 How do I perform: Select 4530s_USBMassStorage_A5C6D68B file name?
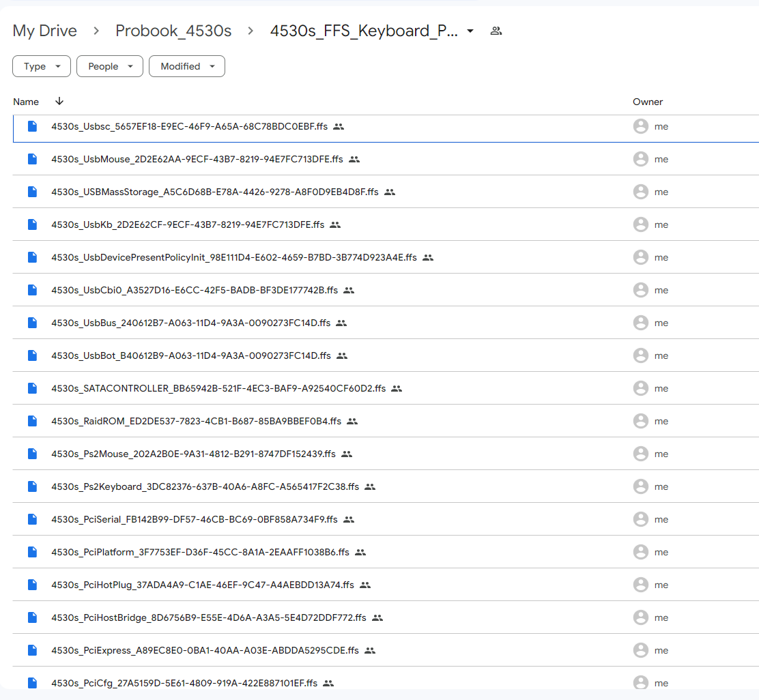[215, 192]
